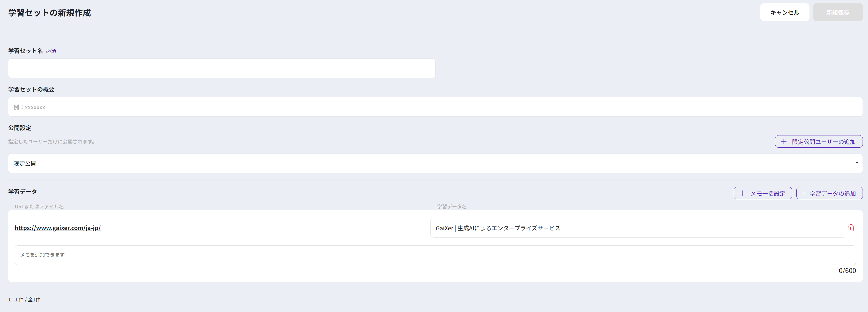Viewport: 868px width, 312px height.
Task: Click the 学習データの追加 button text
Action: 832,194
